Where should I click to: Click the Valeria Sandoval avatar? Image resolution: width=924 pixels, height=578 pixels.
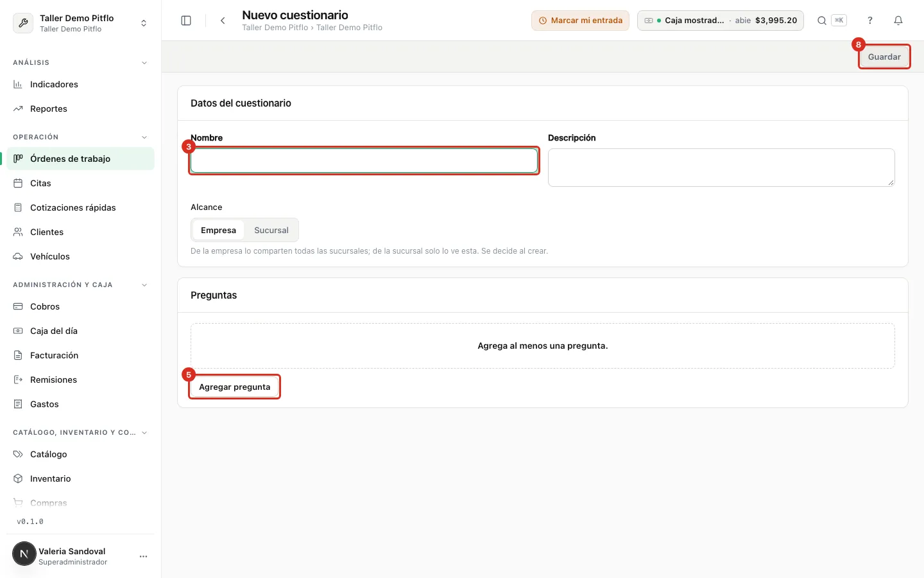coord(24,554)
